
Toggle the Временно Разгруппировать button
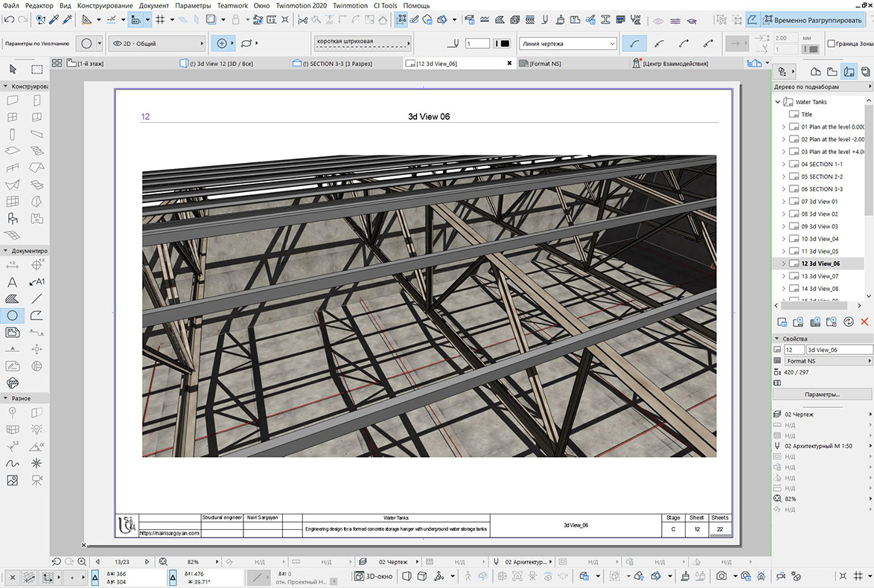tap(811, 20)
